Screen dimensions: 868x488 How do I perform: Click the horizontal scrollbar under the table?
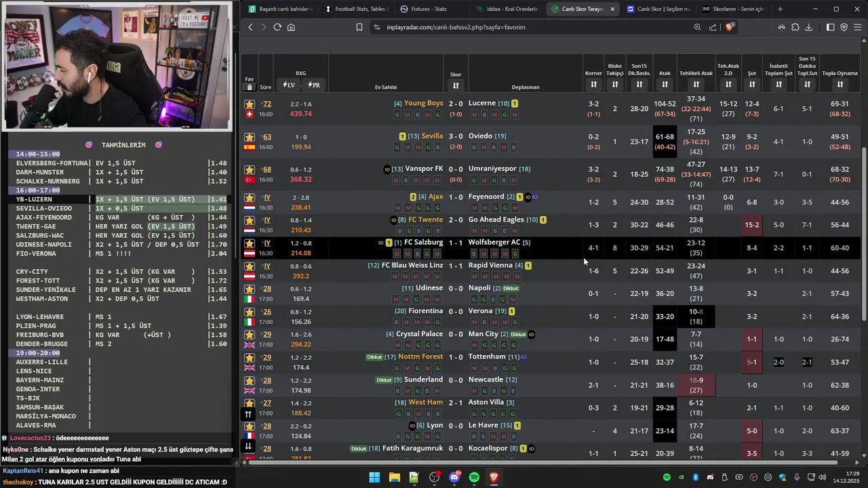point(544,462)
